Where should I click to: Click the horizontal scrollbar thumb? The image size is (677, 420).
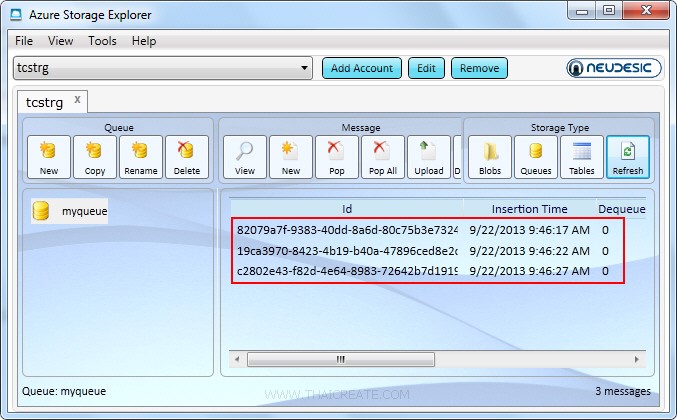pyautogui.click(x=341, y=359)
